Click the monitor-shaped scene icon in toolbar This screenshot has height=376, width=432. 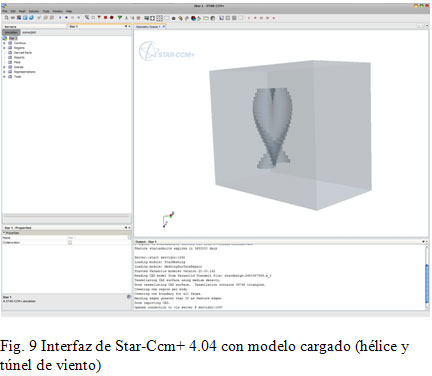pyautogui.click(x=146, y=18)
